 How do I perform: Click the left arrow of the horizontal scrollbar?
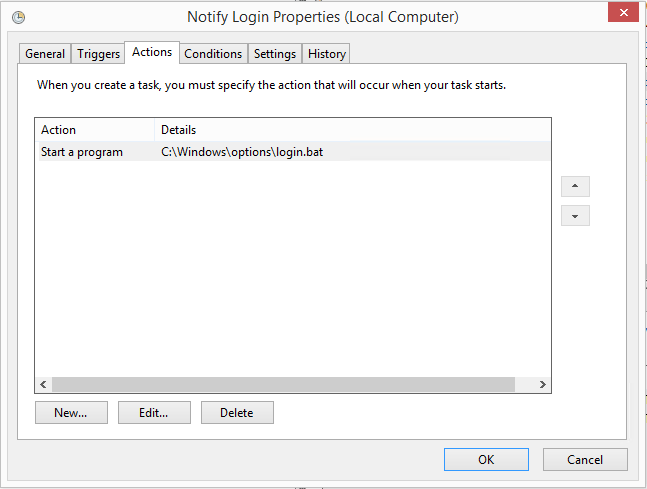click(x=43, y=385)
